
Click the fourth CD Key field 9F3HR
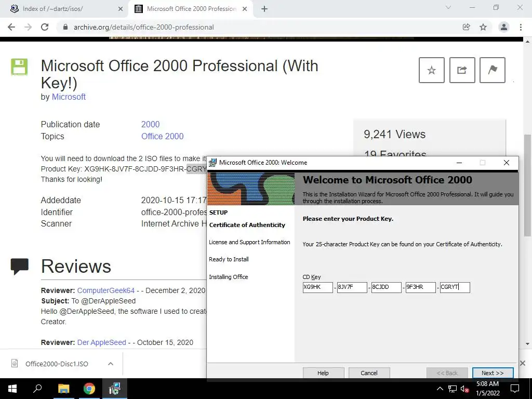tap(420, 287)
